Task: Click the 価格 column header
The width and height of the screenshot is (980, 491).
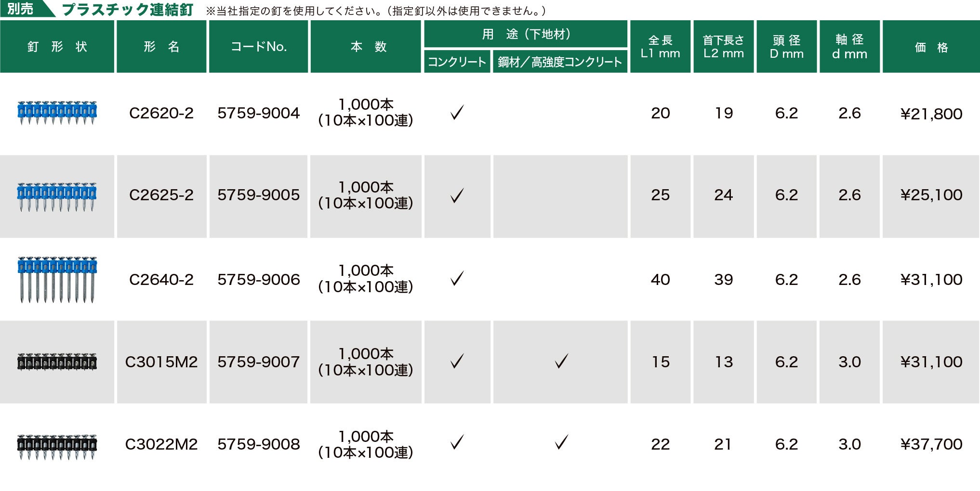Action: [931, 47]
